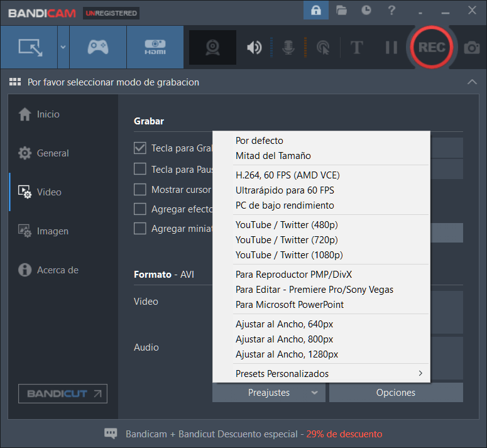
Task: Toggle speaker sound recording icon
Action: pos(254,48)
